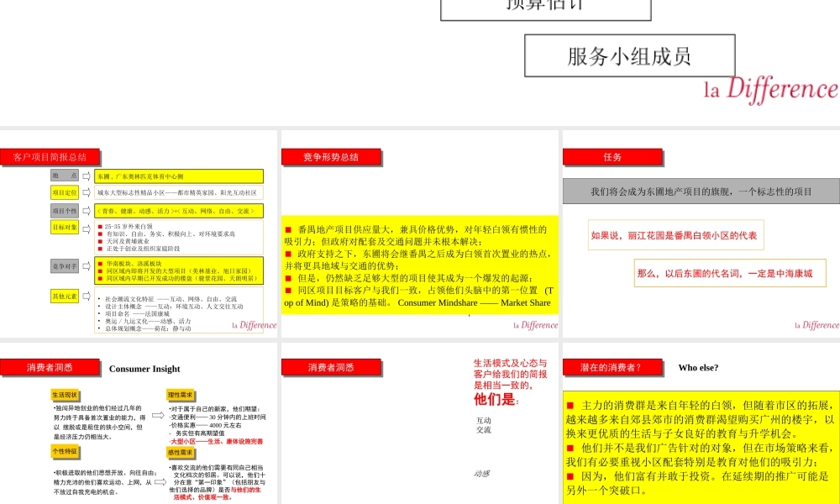The width and height of the screenshot is (840, 504).
Task: Select the Who else? heading on the last slide
Action: (x=699, y=367)
